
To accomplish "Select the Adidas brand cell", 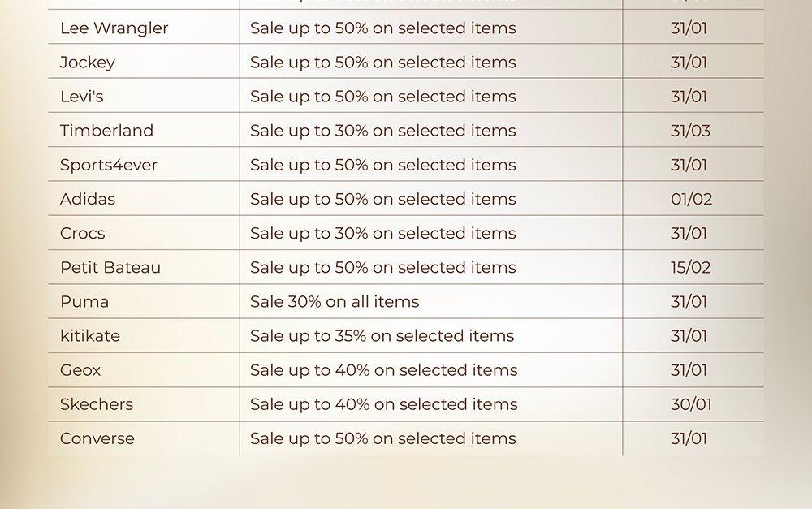I will pyautogui.click(x=88, y=199).
